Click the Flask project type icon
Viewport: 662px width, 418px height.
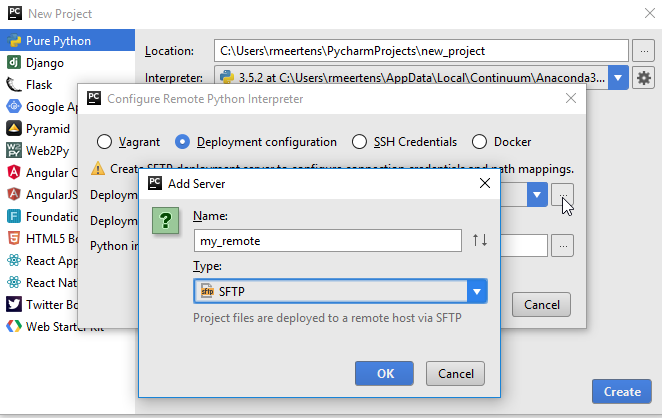click(x=15, y=84)
